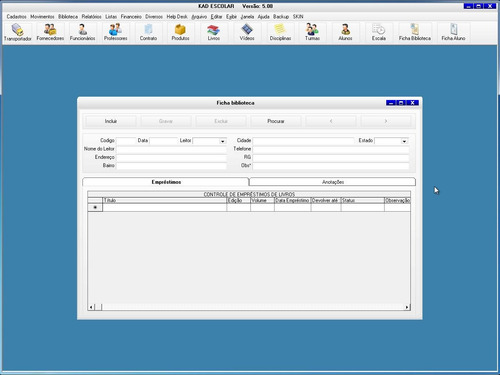Image resolution: width=500 pixels, height=375 pixels.
Task: Select the Título column header
Action: coord(165,200)
